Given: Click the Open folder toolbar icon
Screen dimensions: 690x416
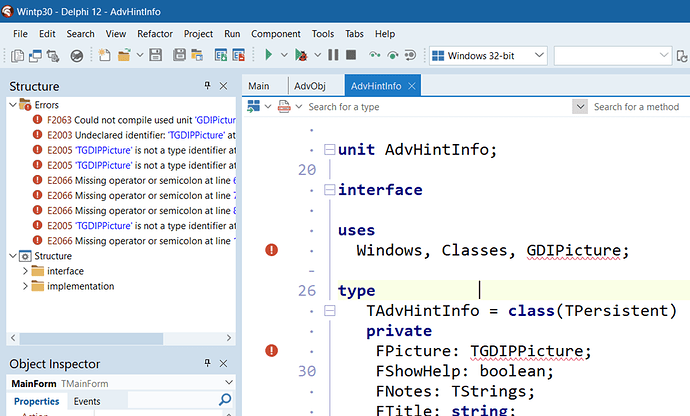Looking at the screenshot, I should 124,55.
